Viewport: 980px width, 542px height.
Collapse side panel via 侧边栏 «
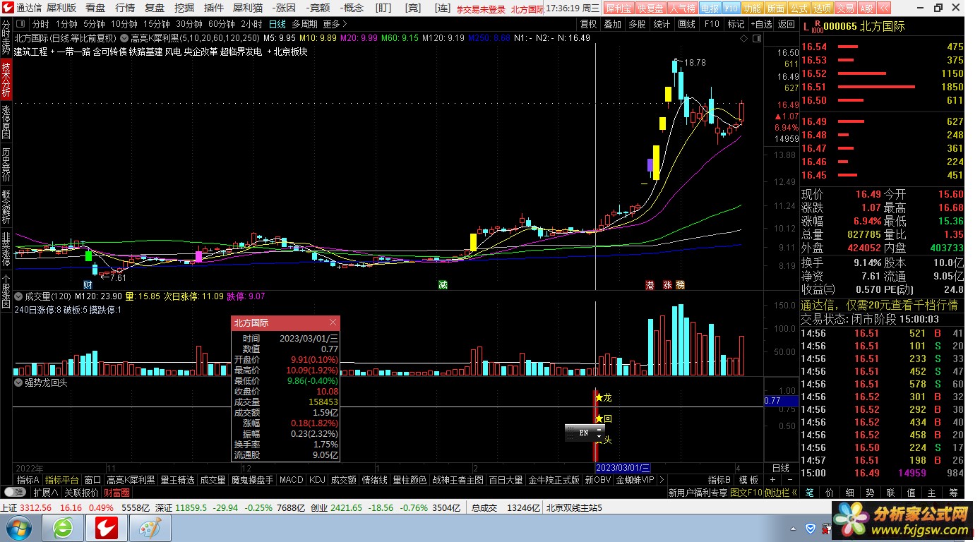pos(781,493)
